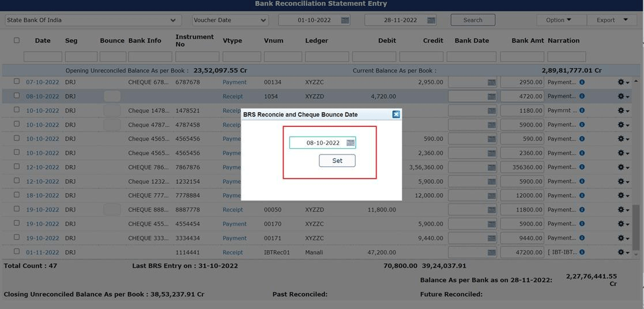Click the Search button
644x309 pixels.
tap(473, 20)
